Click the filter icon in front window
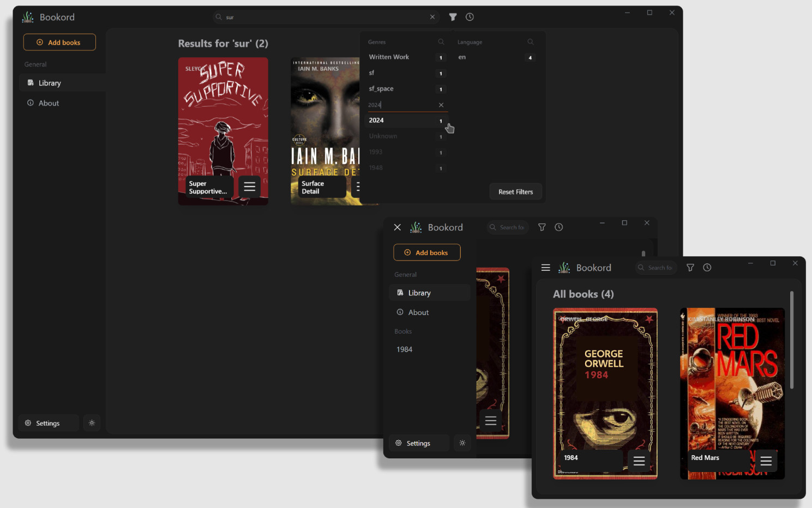 pyautogui.click(x=690, y=268)
